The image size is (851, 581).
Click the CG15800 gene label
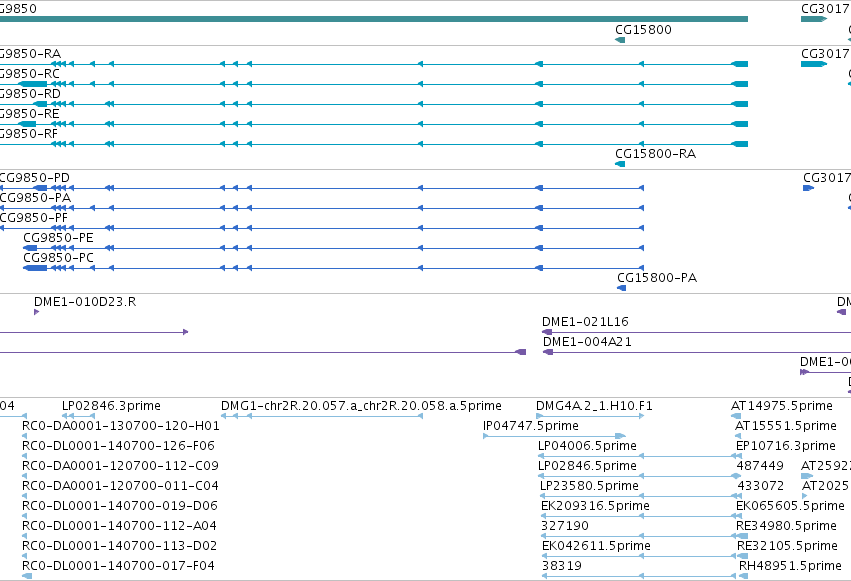(x=643, y=30)
